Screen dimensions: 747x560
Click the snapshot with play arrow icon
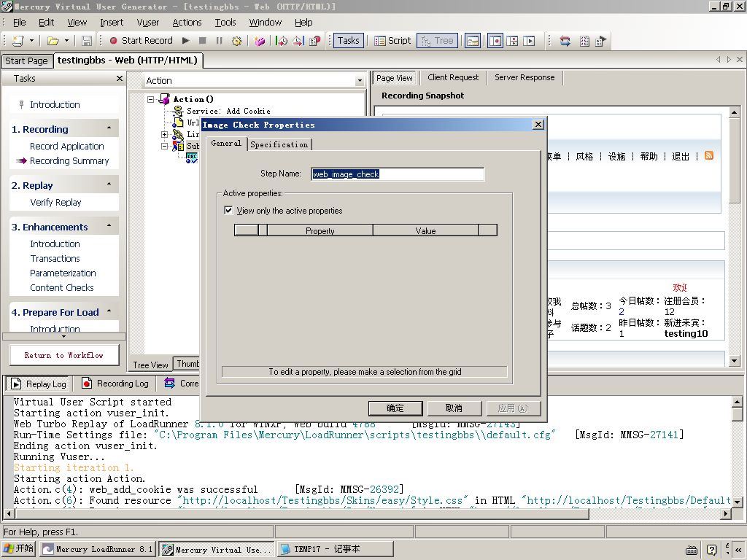click(x=529, y=41)
